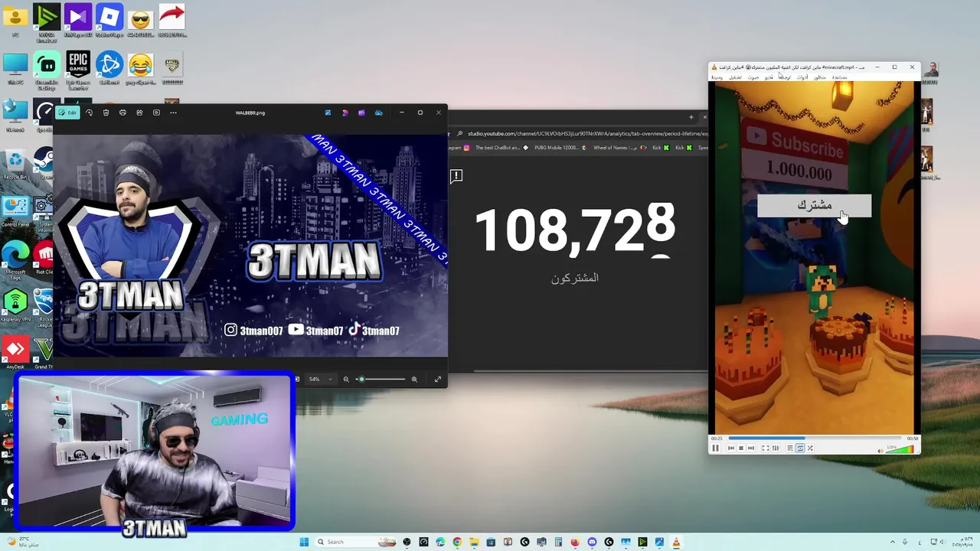The width and height of the screenshot is (980, 551).
Task: Open Photos See more (three dots) menu
Action: [173, 112]
